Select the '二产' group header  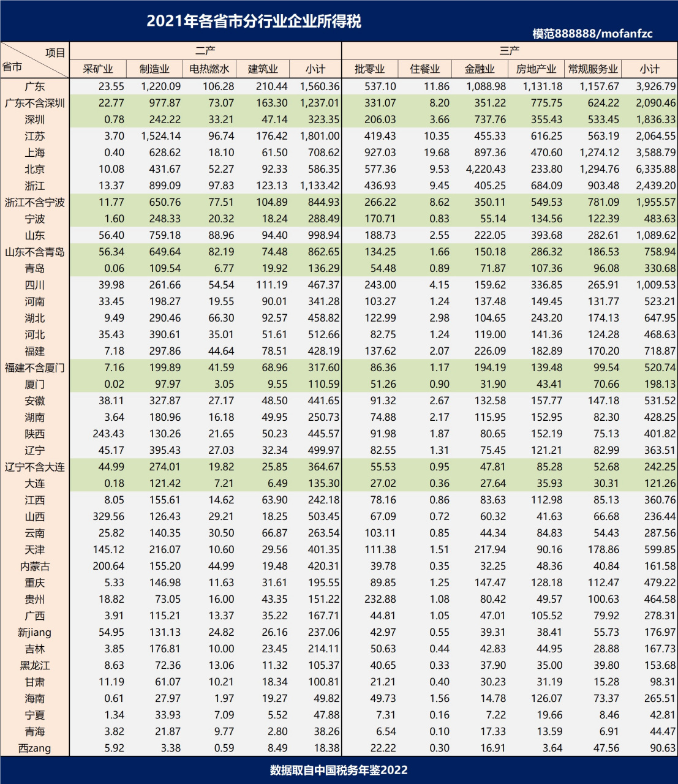[x=205, y=51]
